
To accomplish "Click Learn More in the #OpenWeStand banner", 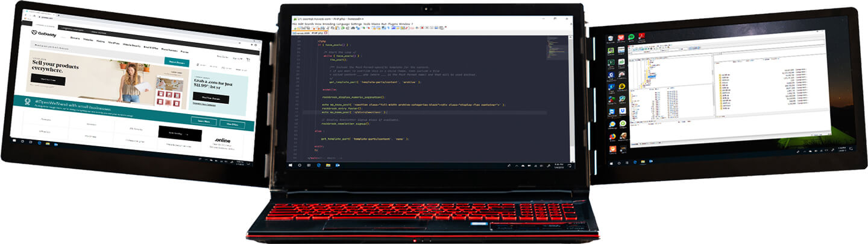I will pos(204,121).
